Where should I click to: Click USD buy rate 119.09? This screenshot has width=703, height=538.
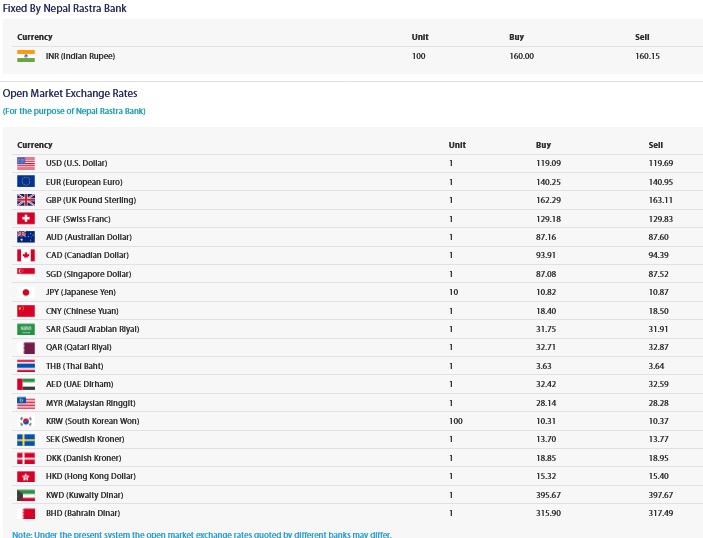(548, 163)
